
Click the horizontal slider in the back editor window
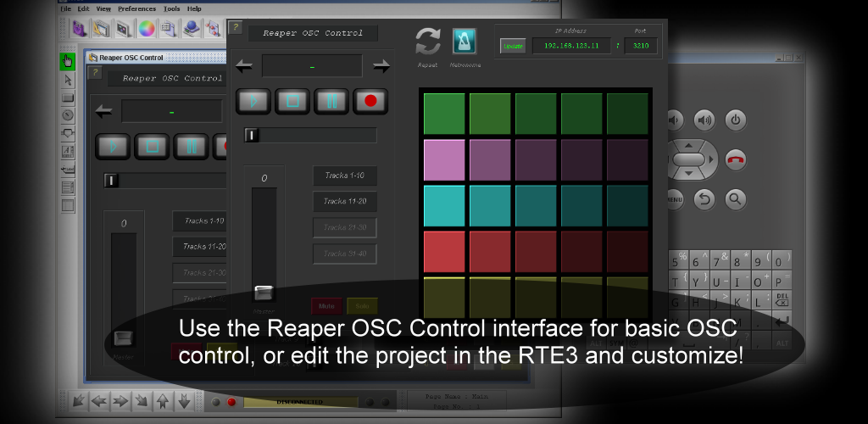point(165,181)
